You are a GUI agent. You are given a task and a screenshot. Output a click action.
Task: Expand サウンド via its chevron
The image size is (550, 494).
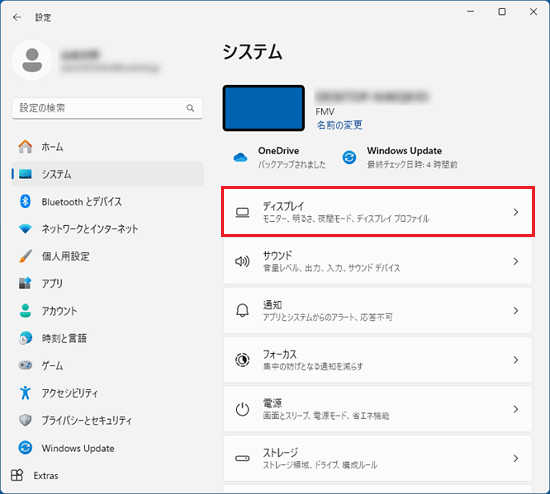[516, 261]
